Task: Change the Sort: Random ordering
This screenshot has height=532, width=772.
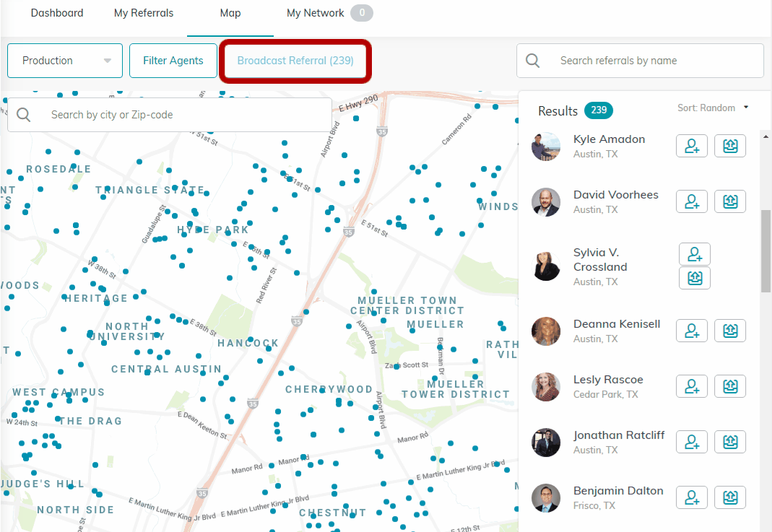Action: [x=713, y=107]
